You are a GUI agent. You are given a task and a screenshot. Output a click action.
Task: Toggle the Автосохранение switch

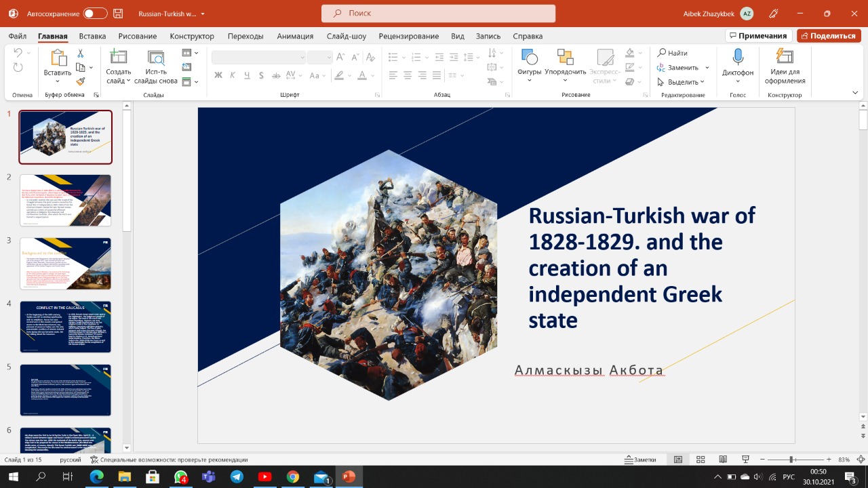[x=95, y=14]
